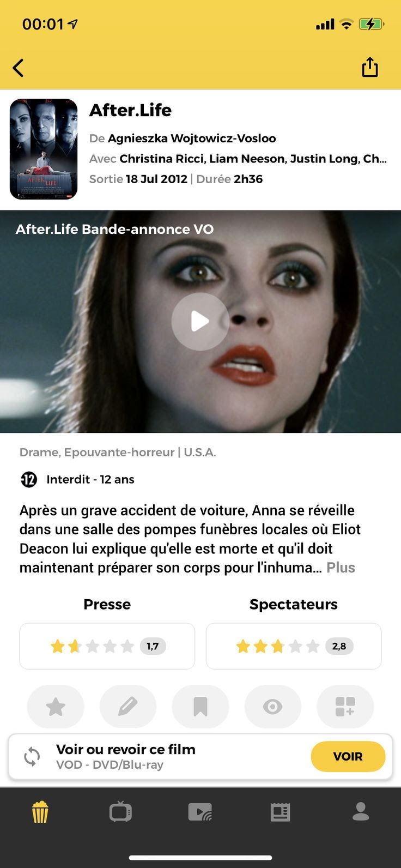Expand the synopsis with the Plus link
The height and width of the screenshot is (868, 401).
(x=341, y=568)
